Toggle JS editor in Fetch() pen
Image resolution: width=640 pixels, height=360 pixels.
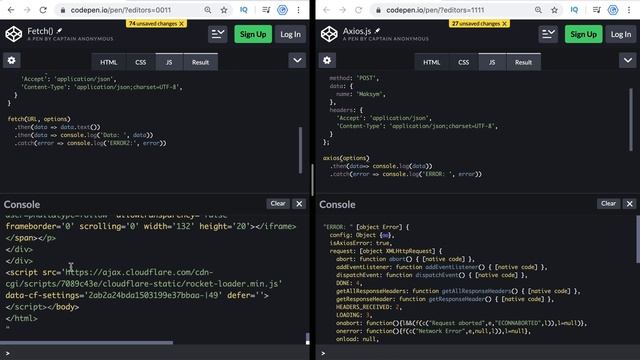[169, 62]
